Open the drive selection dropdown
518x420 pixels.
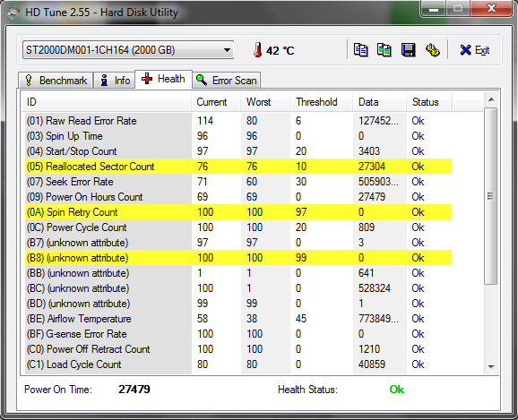pos(128,50)
